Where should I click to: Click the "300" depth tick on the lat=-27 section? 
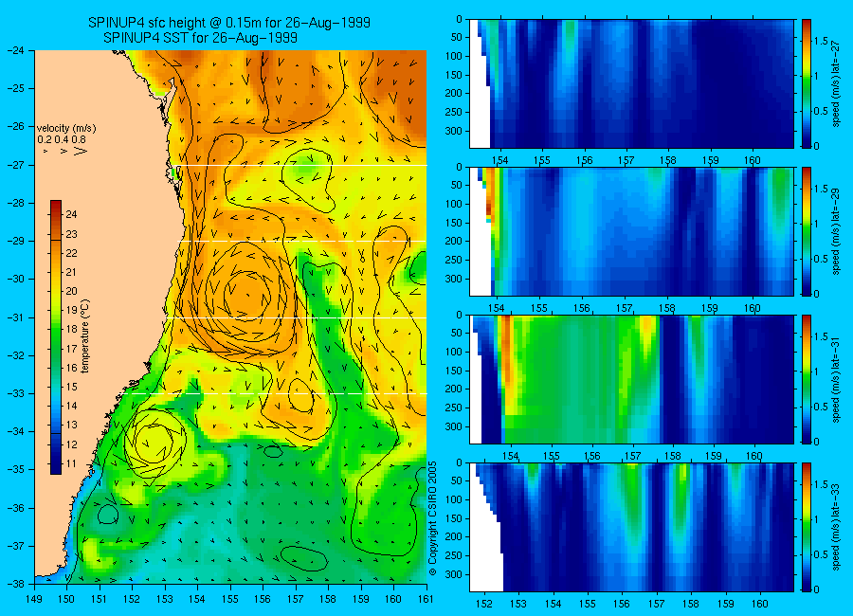tap(453, 131)
